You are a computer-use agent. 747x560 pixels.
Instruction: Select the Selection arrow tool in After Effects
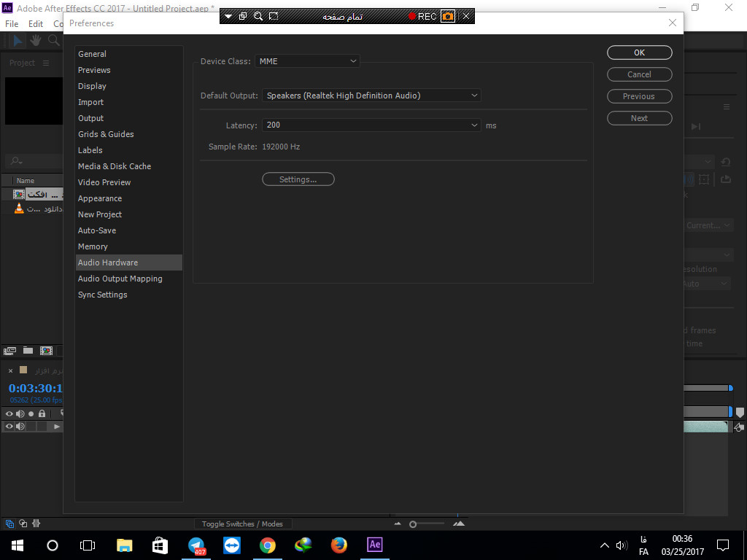(x=18, y=41)
